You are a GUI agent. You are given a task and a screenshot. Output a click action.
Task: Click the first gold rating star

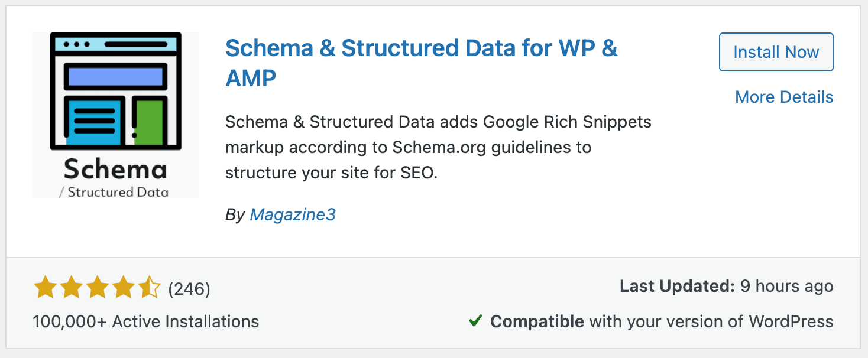click(x=46, y=287)
